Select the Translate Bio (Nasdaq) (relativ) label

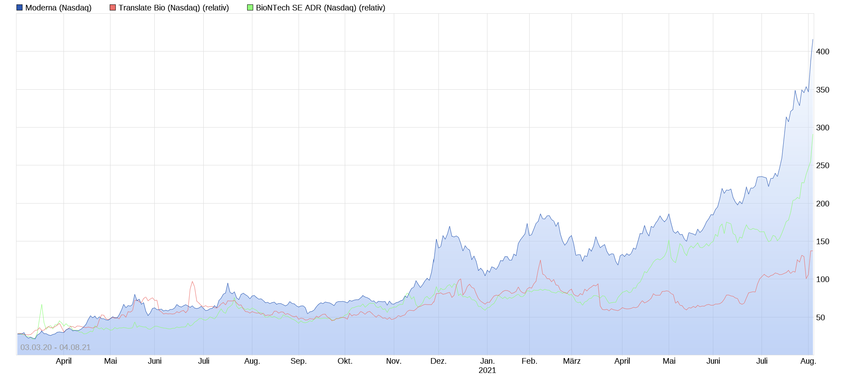[174, 8]
